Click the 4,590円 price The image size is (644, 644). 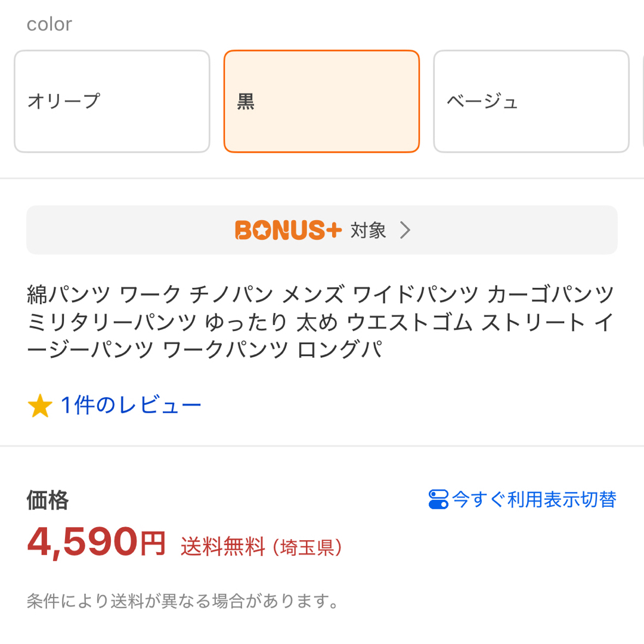pyautogui.click(x=96, y=543)
